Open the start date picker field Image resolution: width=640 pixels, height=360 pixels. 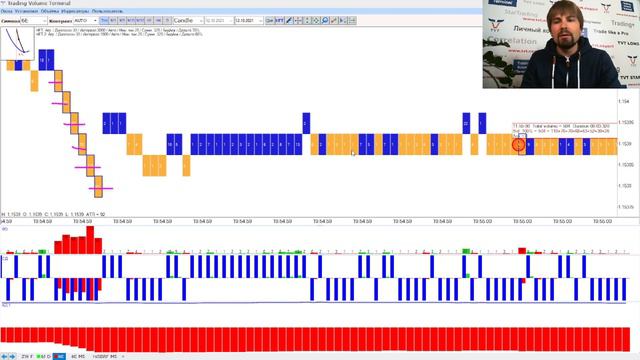219,20
